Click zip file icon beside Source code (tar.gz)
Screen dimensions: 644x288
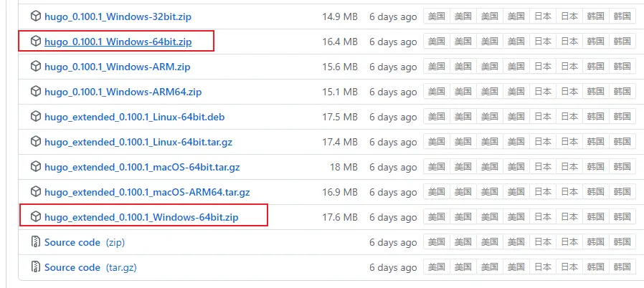pos(36,267)
